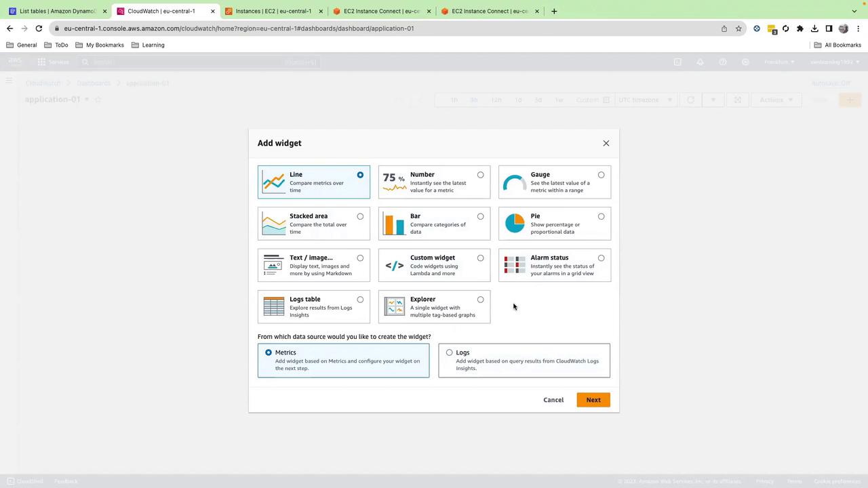The image size is (868, 488).
Task: Close the List tables browser tab
Action: click(x=104, y=11)
